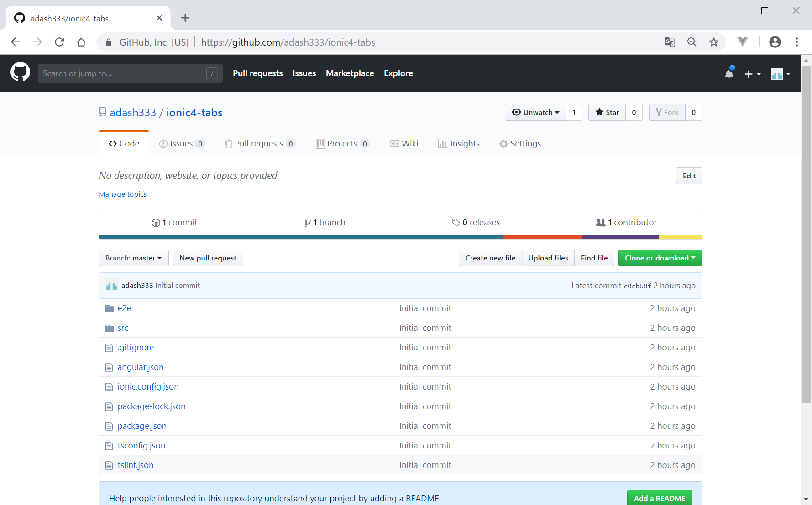
Task: Expand the Clone or download menu
Action: (660, 258)
